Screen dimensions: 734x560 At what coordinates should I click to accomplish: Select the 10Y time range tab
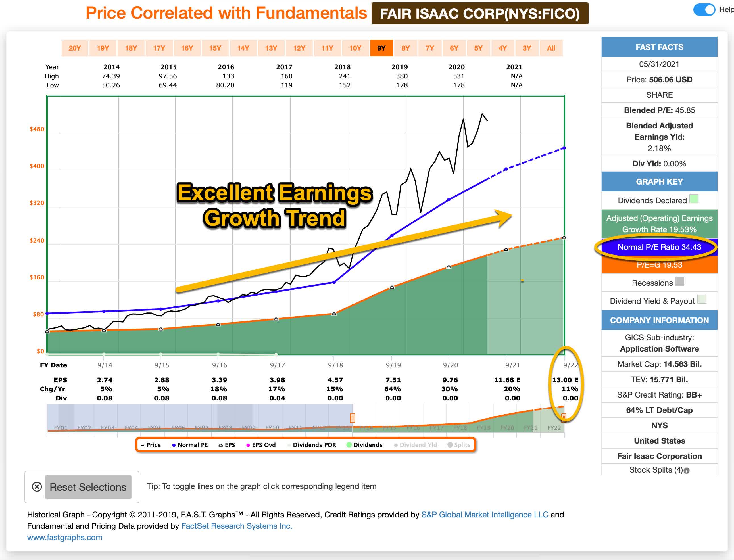click(355, 48)
